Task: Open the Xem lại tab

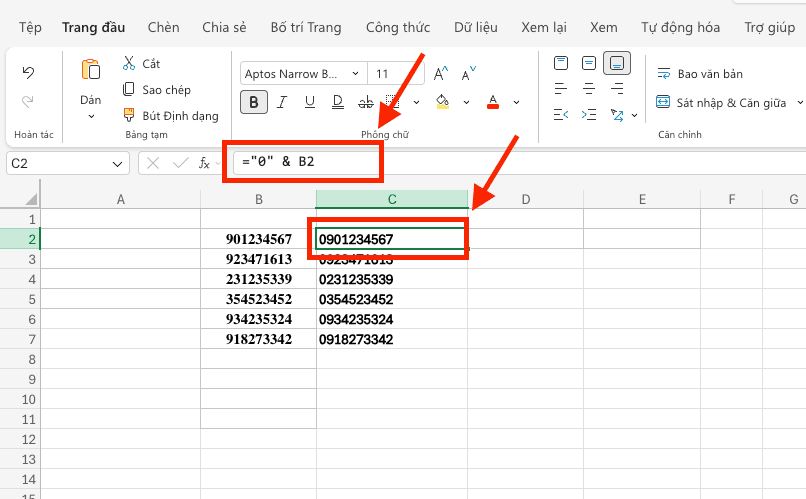Action: [544, 27]
